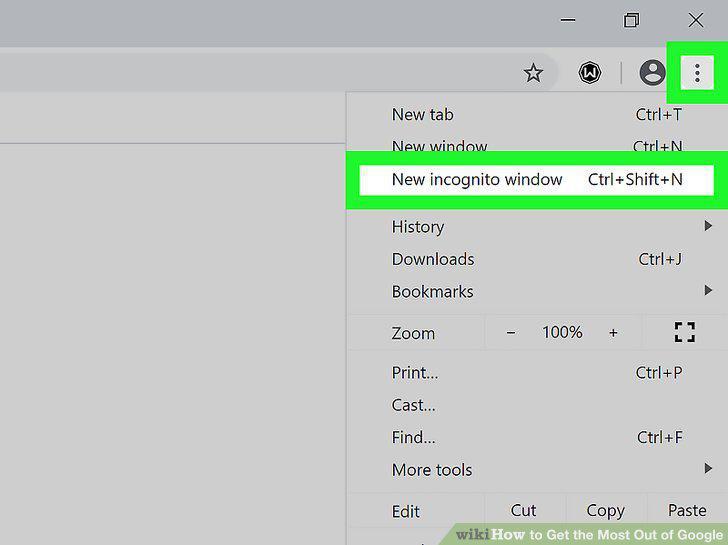Click the bookmark star icon

tap(533, 73)
